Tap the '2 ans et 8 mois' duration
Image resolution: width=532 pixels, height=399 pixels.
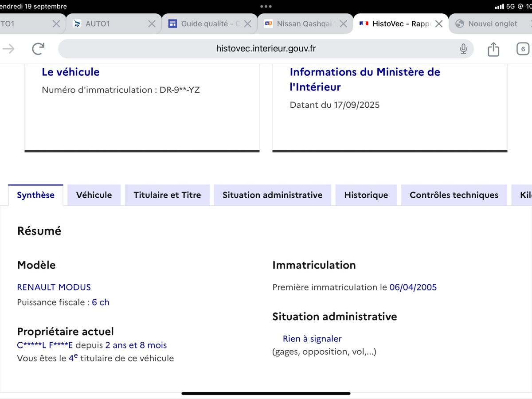[136, 345]
